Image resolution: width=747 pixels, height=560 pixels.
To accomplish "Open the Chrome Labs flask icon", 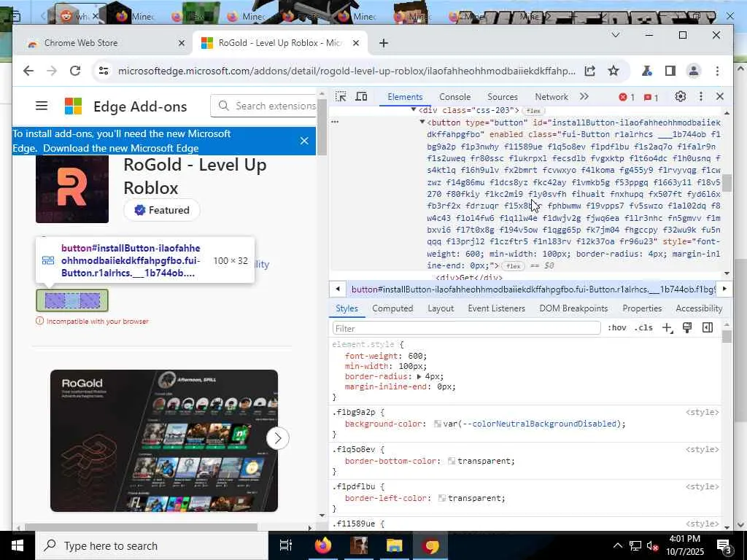I will pos(646,71).
